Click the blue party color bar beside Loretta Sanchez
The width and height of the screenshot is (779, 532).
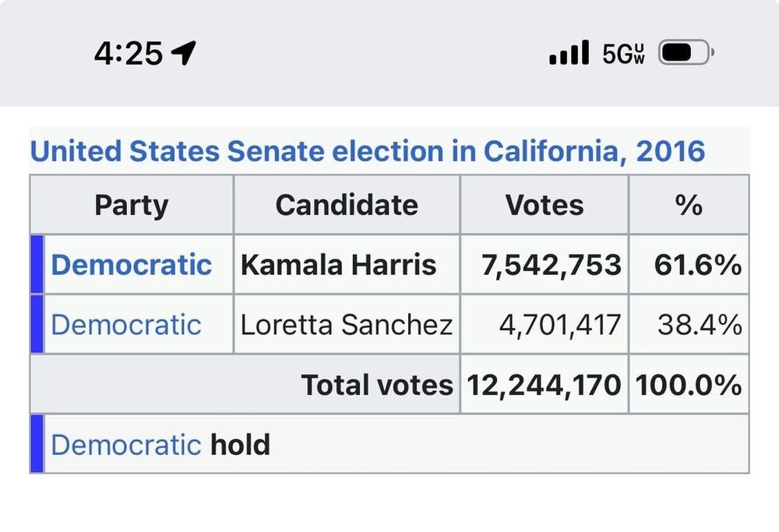[37, 324]
